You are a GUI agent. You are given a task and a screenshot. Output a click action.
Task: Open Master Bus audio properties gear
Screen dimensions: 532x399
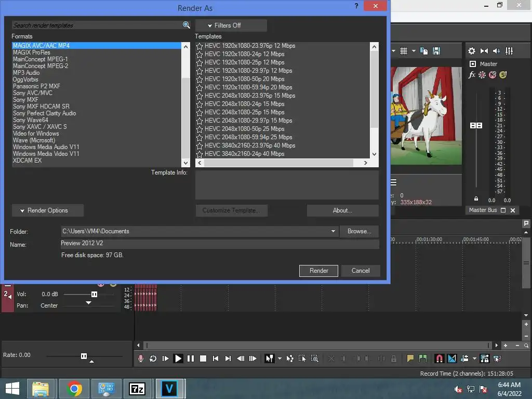coord(472,51)
